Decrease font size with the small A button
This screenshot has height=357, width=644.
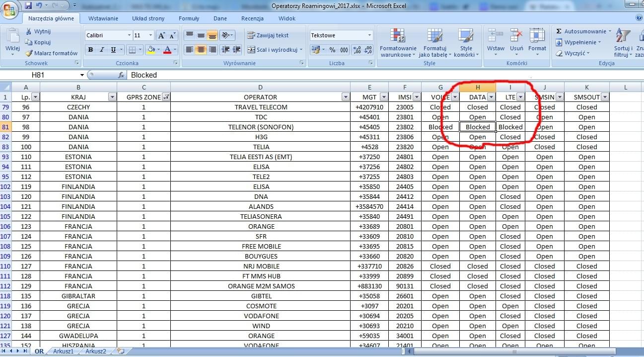[x=172, y=35]
